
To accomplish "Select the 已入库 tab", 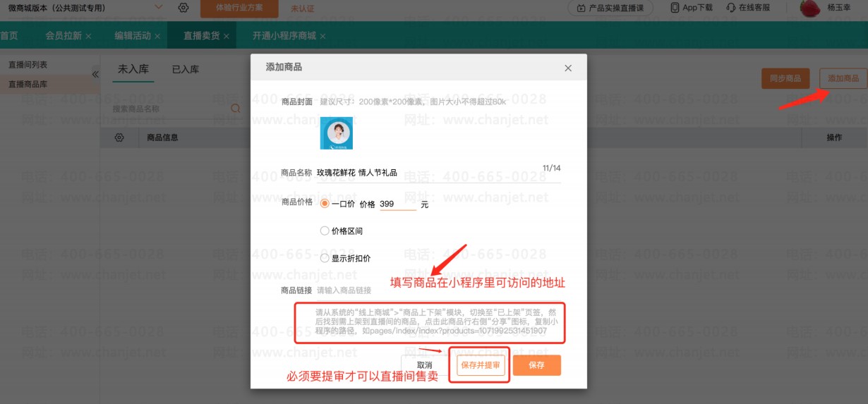I will click(186, 69).
